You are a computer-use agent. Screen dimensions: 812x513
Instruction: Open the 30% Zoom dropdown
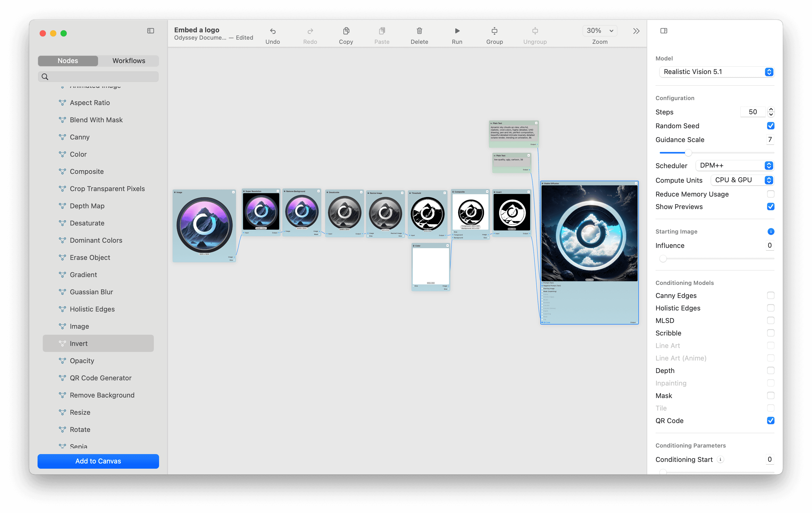(599, 31)
